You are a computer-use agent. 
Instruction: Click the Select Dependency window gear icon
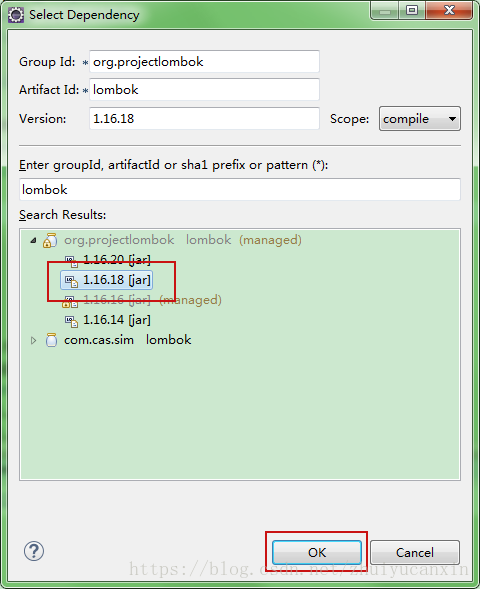[x=16, y=15]
